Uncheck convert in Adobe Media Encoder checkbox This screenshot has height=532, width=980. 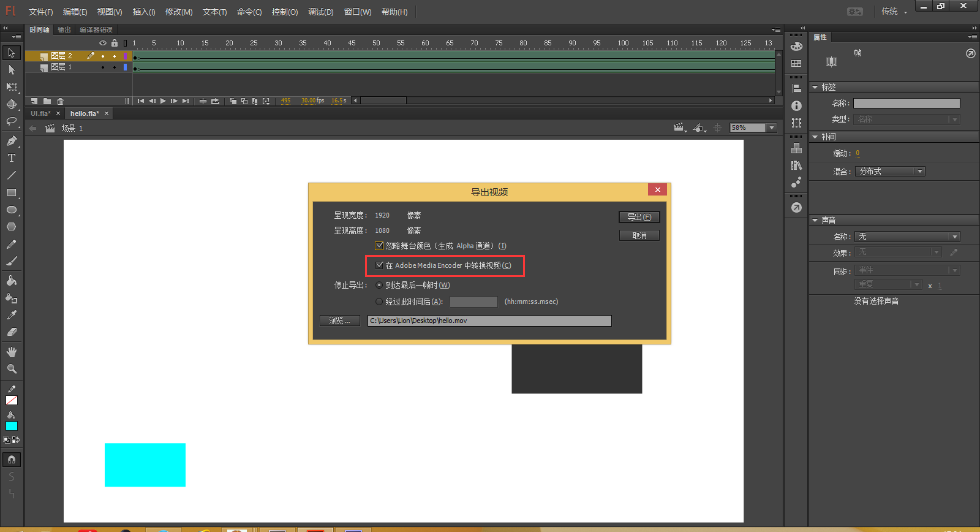pos(380,265)
